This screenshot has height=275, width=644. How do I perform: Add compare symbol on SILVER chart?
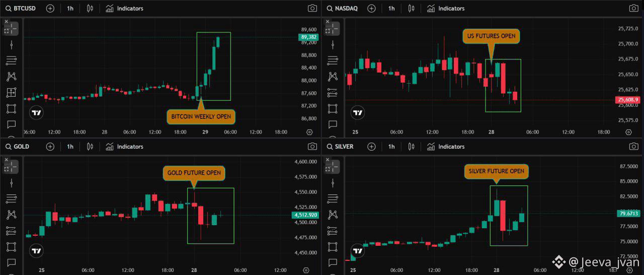tap(371, 147)
